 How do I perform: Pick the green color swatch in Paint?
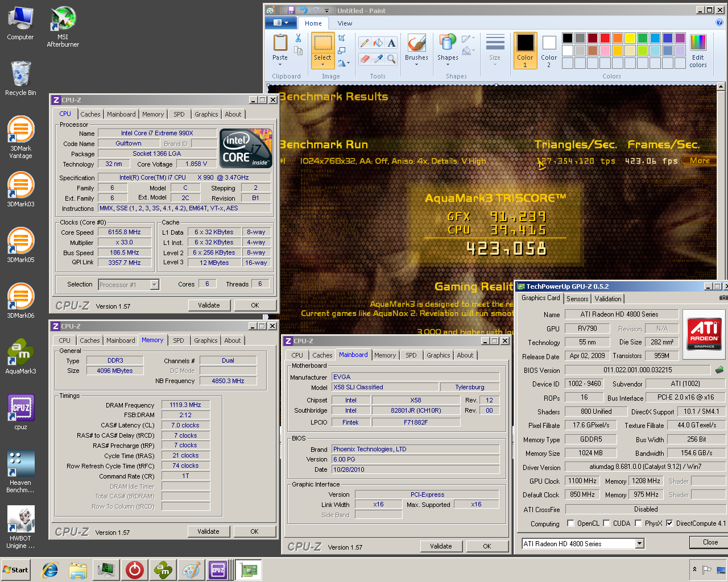pyautogui.click(x=643, y=38)
